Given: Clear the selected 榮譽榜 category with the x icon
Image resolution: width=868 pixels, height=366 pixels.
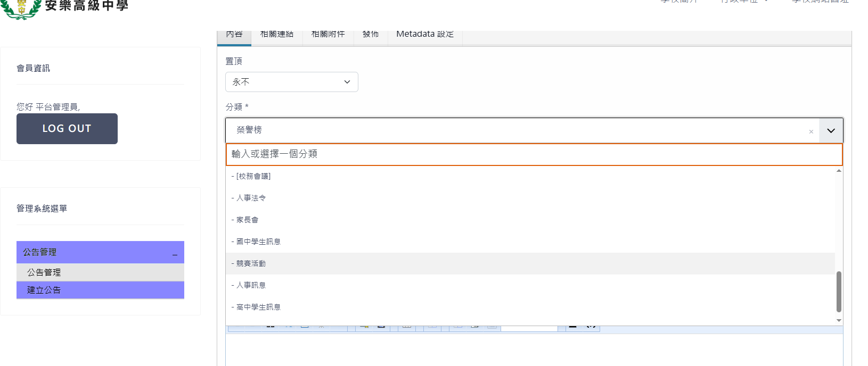Looking at the screenshot, I should click(811, 131).
